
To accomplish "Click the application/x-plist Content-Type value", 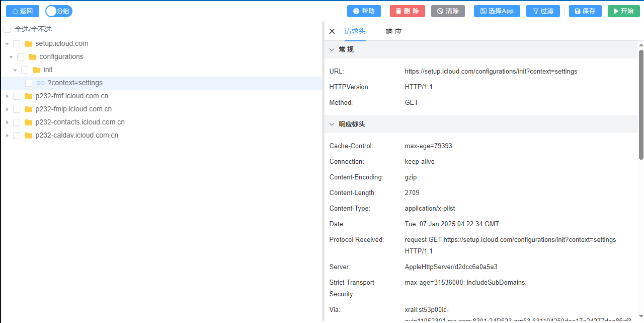I will click(x=430, y=209).
